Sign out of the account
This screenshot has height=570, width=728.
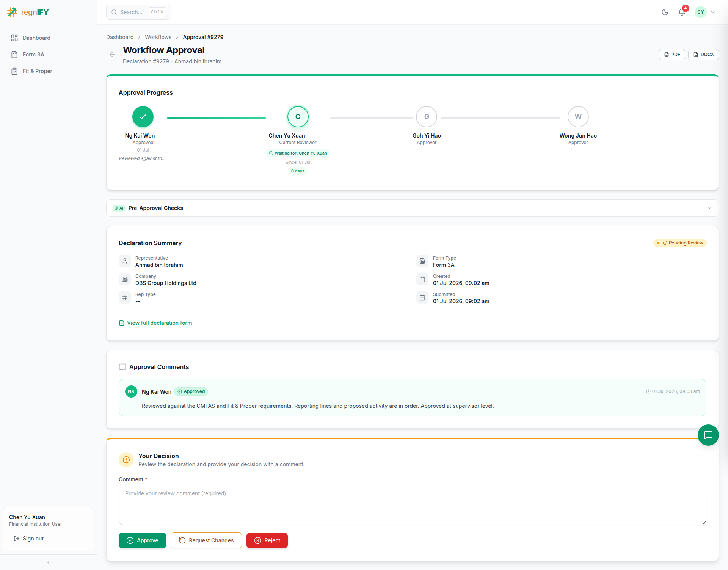(x=29, y=539)
